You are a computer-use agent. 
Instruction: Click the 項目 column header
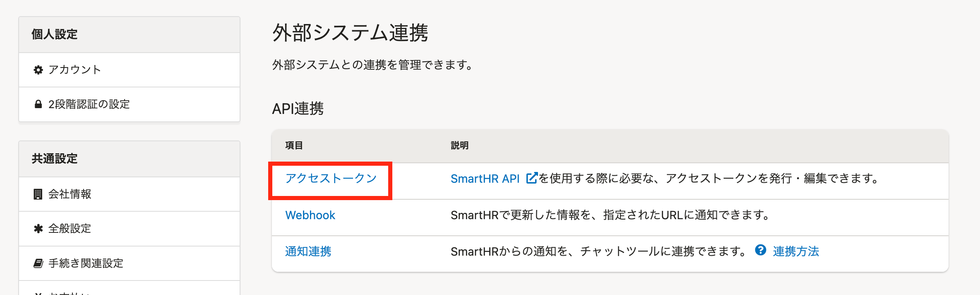[294, 145]
